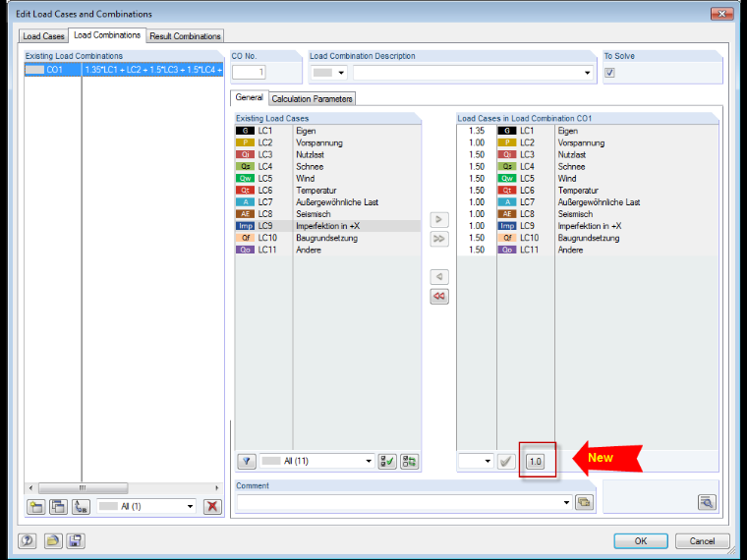Expand Load Combination Description text dropdown
This screenshot has width=747, height=560.
click(587, 73)
